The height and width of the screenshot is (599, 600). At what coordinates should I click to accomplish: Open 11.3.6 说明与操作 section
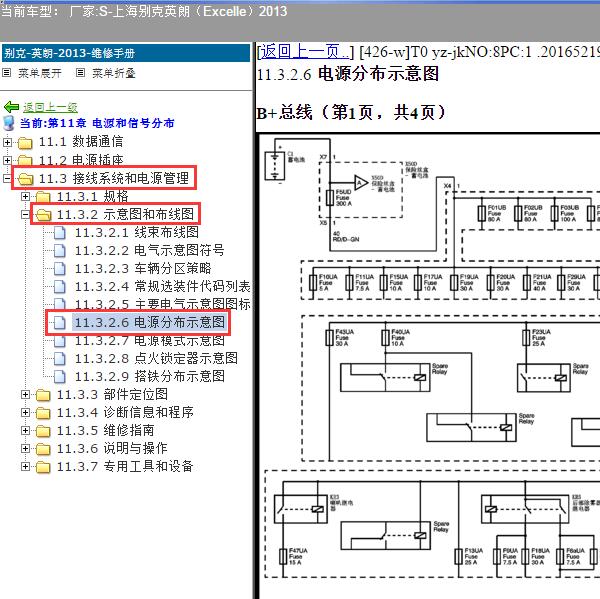112,448
